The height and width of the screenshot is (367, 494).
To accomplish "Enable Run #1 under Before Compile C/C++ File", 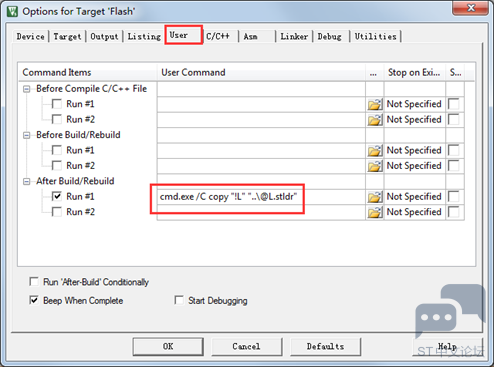I will [x=57, y=104].
